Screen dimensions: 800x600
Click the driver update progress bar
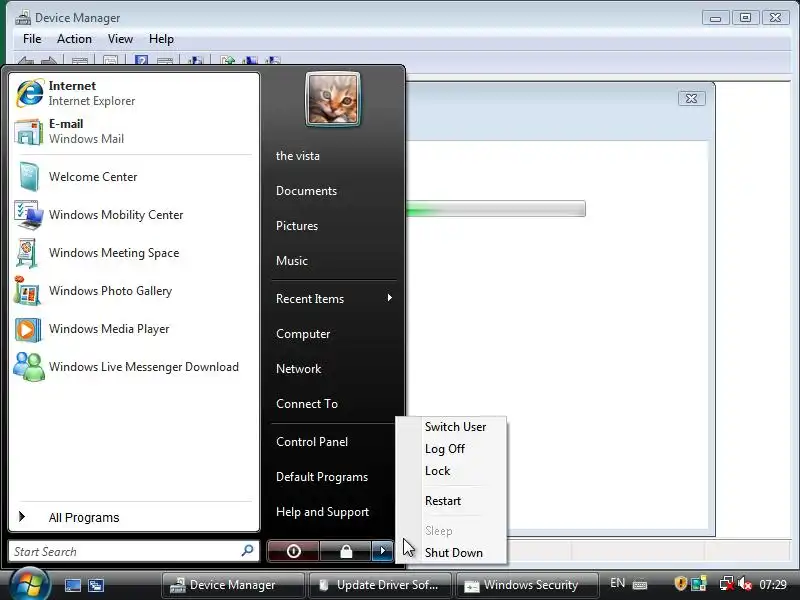[x=496, y=209]
